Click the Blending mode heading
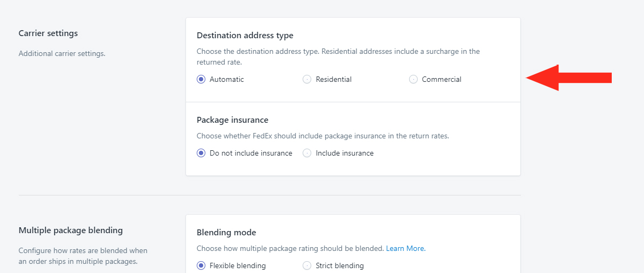The image size is (644, 273). tap(226, 233)
